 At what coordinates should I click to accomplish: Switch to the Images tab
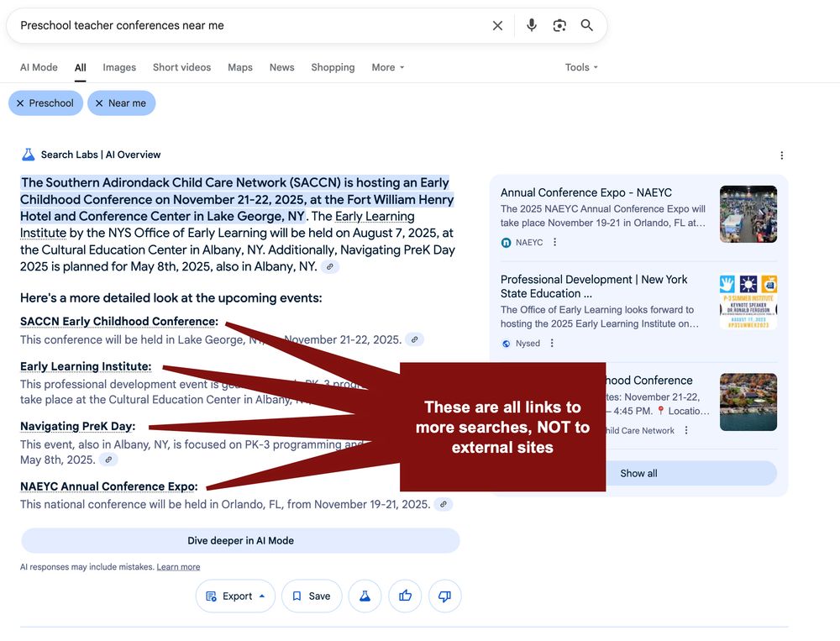[x=119, y=67]
